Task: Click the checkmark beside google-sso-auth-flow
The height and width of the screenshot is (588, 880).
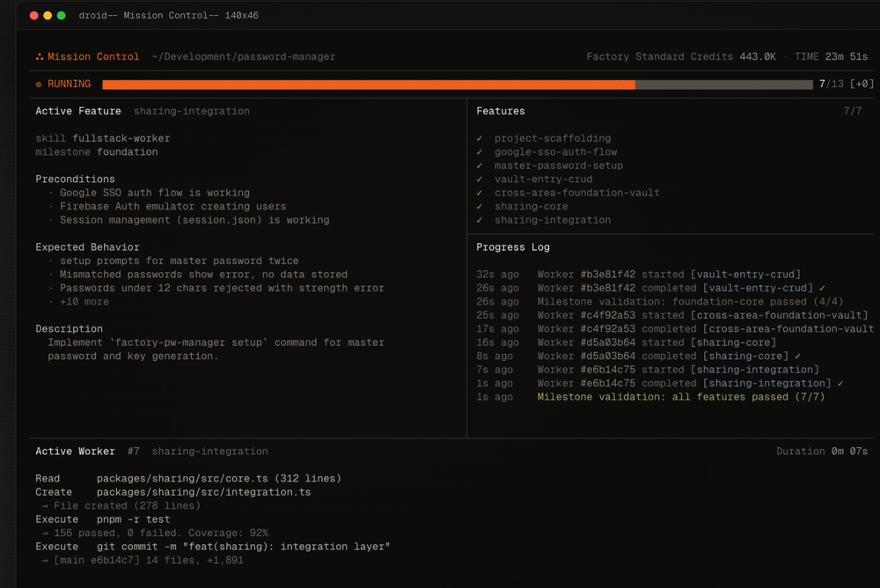Action: tap(480, 151)
